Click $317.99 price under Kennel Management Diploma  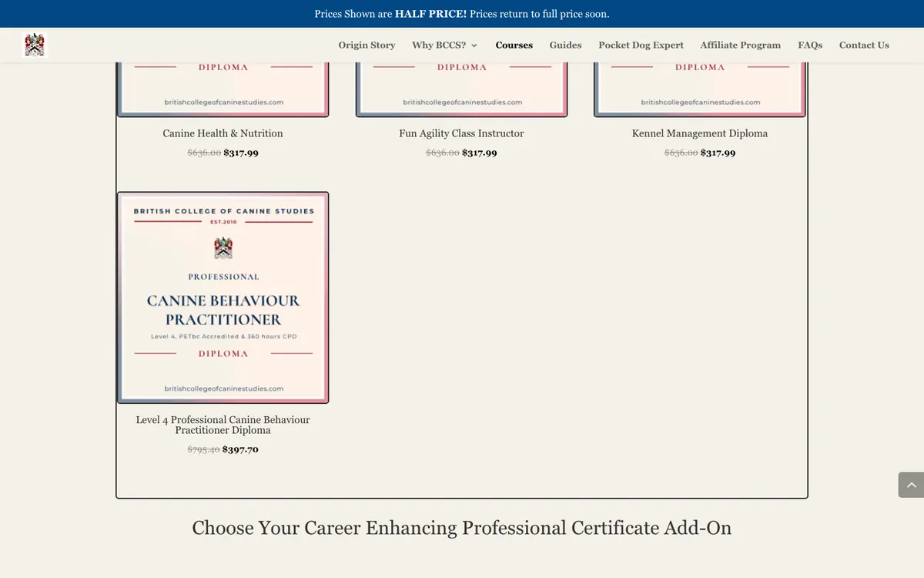click(x=718, y=153)
